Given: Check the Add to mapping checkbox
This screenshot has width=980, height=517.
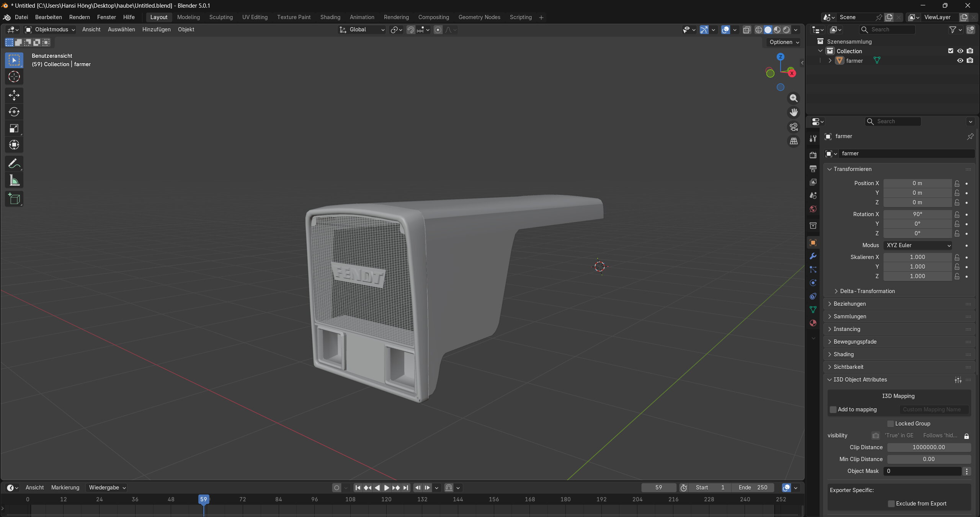Looking at the screenshot, I should [x=833, y=409].
